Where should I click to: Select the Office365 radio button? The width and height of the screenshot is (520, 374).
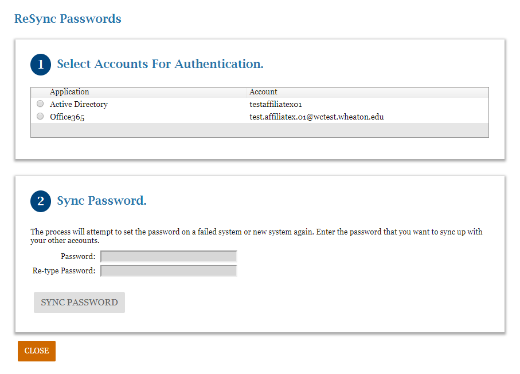coord(40,116)
